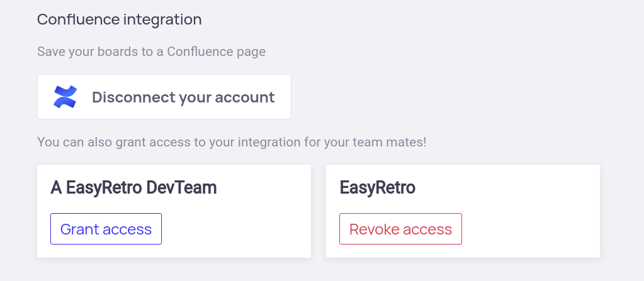Click the word "account" on the Disconnect button
The image size is (644, 281).
click(x=244, y=97)
